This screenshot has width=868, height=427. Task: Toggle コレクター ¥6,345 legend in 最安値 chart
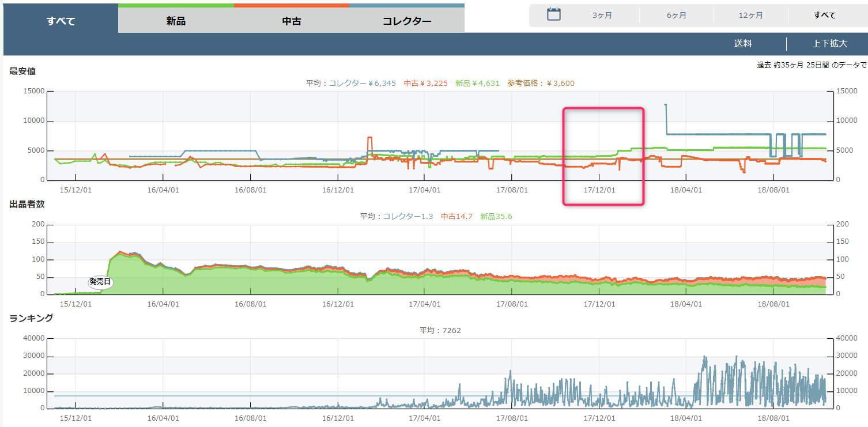coord(362,84)
